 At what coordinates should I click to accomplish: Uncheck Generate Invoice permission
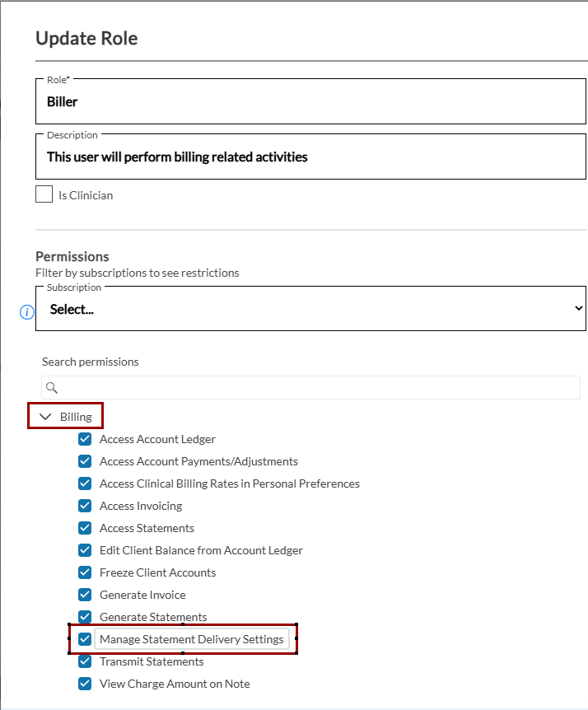[x=85, y=595]
